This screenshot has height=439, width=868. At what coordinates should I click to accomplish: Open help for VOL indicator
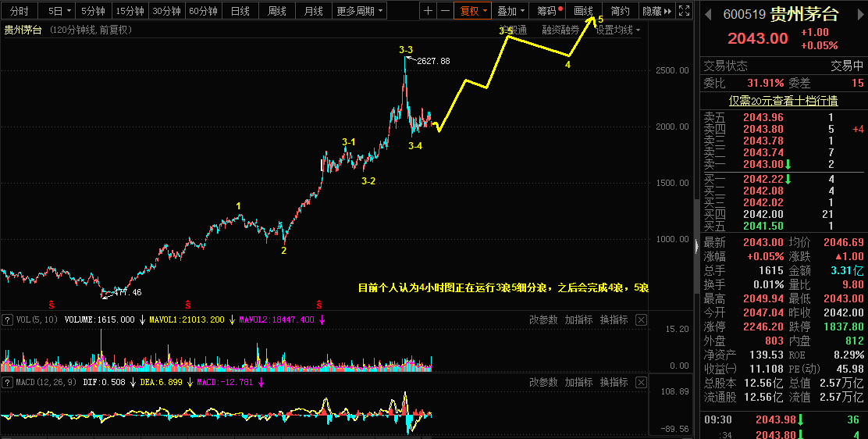[x=8, y=319]
